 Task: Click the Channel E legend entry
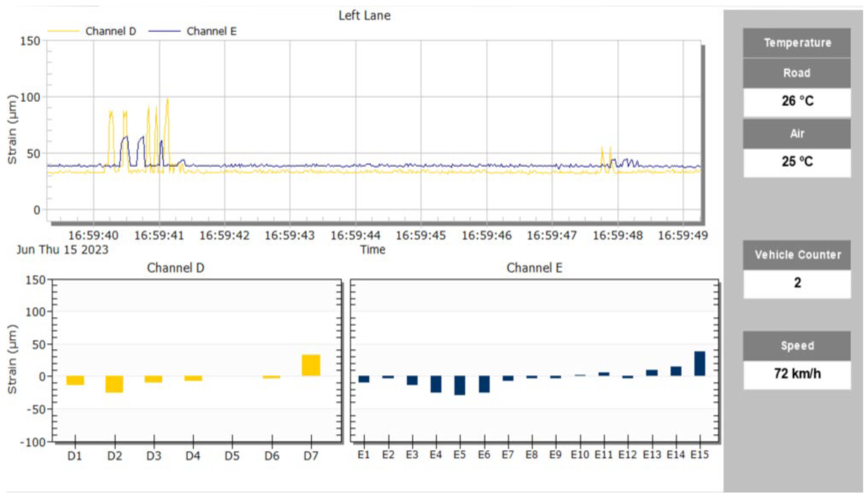(x=211, y=31)
